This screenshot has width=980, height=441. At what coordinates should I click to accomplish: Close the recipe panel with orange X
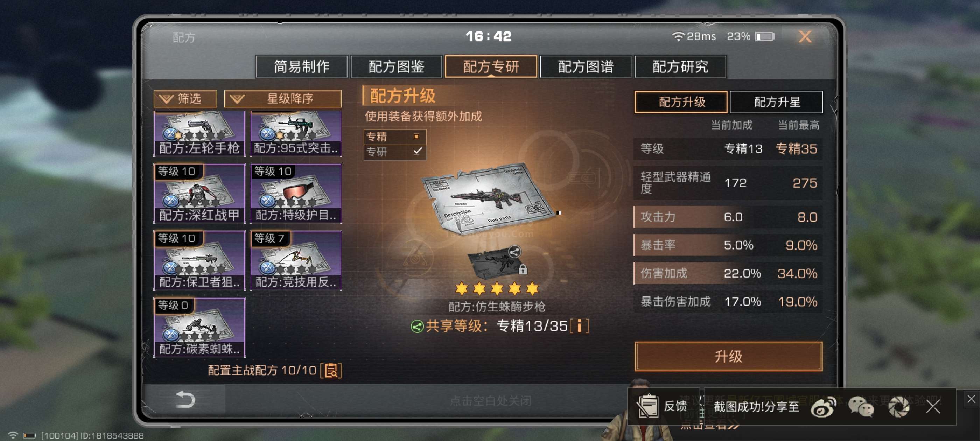[x=805, y=36]
